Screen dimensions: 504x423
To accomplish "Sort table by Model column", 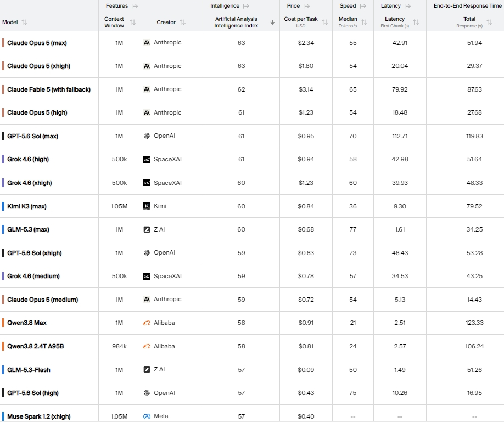I will pyautogui.click(x=24, y=22).
